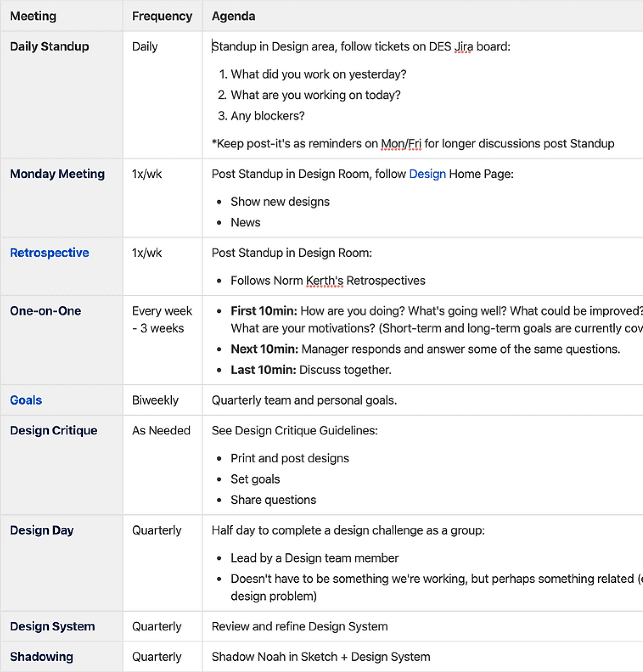Click the Monday Meeting row title
The image size is (643, 672).
click(57, 174)
